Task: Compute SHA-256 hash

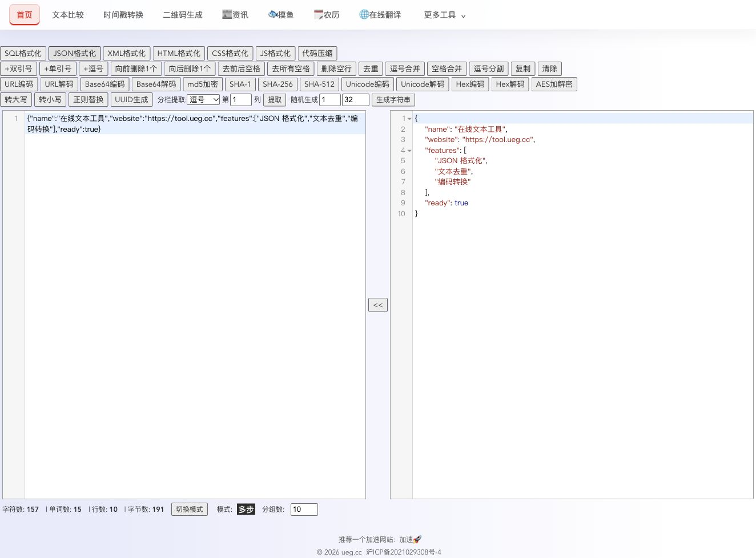Action: click(x=278, y=84)
